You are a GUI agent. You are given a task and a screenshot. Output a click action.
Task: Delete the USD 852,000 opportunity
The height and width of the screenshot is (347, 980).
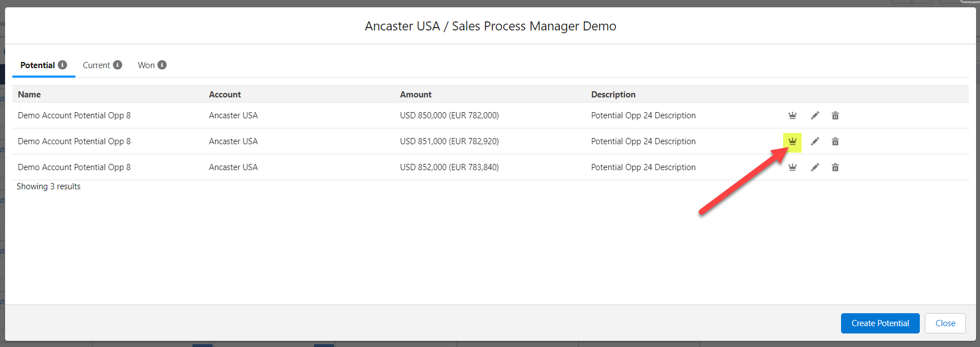[x=835, y=167]
